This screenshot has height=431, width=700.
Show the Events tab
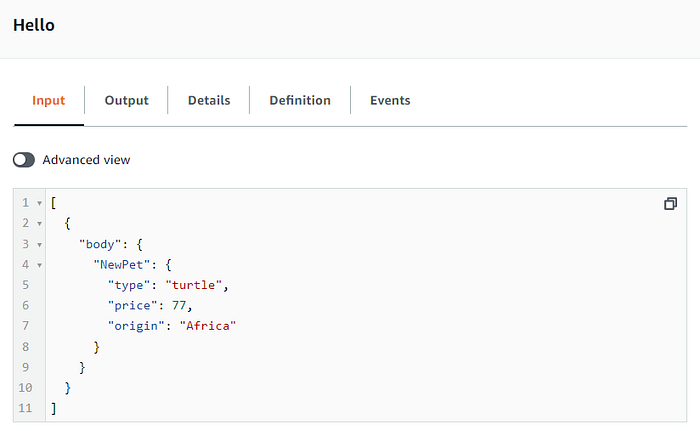click(x=390, y=100)
